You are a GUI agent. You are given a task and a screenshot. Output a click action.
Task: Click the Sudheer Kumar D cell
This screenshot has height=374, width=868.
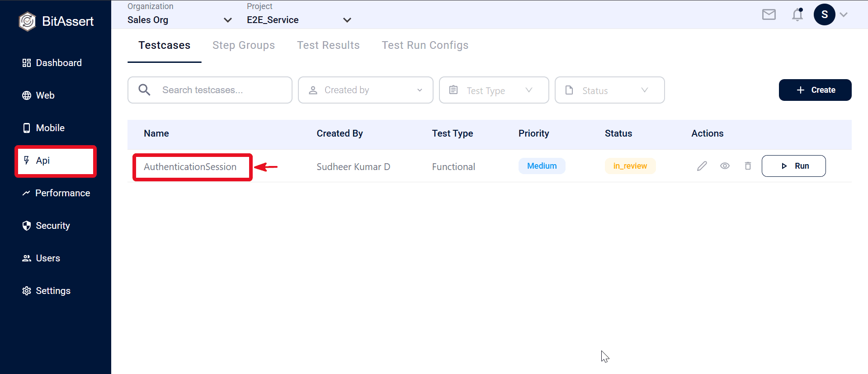(x=353, y=167)
